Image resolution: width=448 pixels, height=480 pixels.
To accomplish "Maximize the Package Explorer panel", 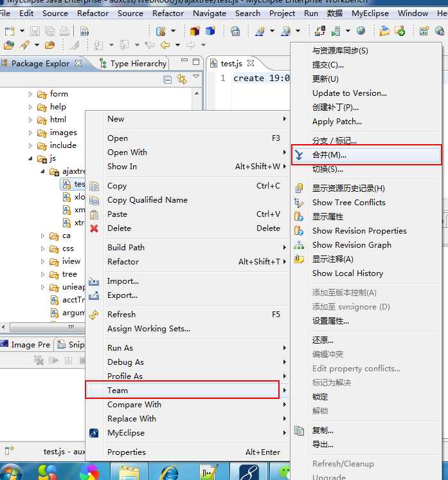I will (x=196, y=62).
